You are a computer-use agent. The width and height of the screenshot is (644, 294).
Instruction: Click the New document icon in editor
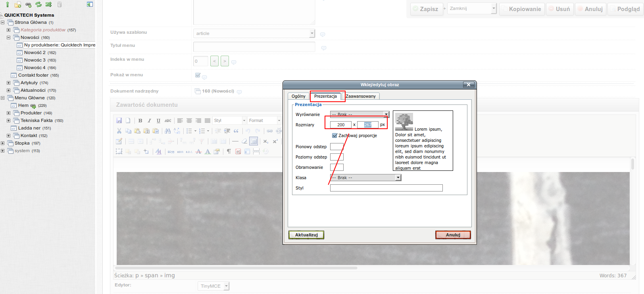(128, 120)
